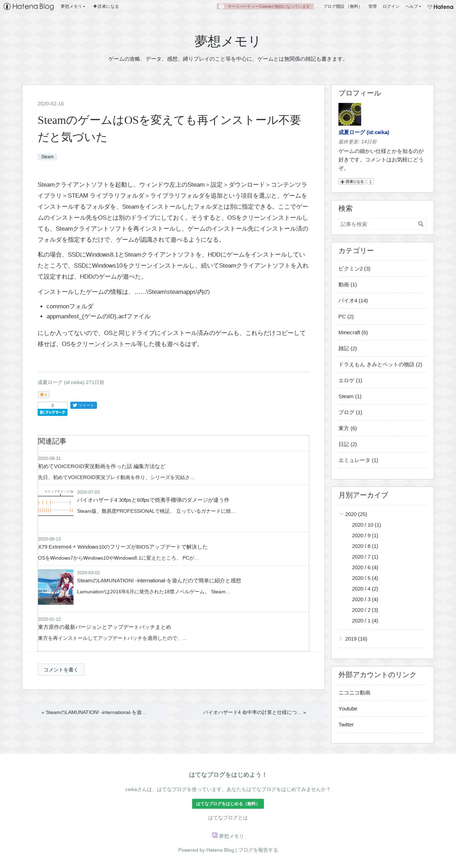The image size is (456, 868).
Task: Open related article SteamのLAMUNATION! -international-
Action: click(x=159, y=581)
